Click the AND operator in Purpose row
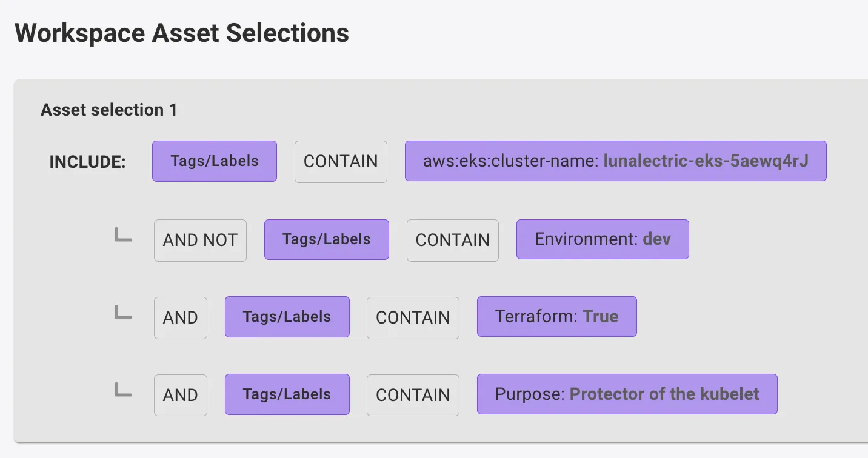The image size is (868, 458). pos(181,395)
